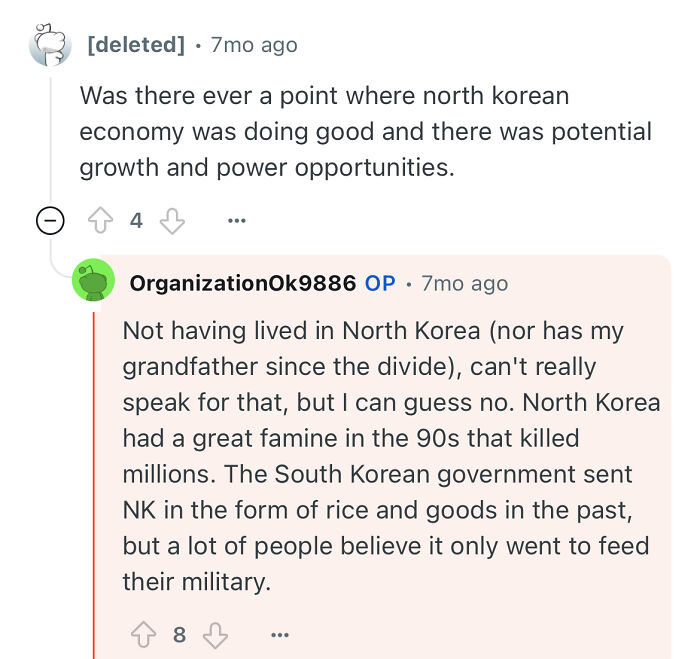The image size is (700, 659).
Task: Click the reply's score of 8
Action: coord(179,634)
